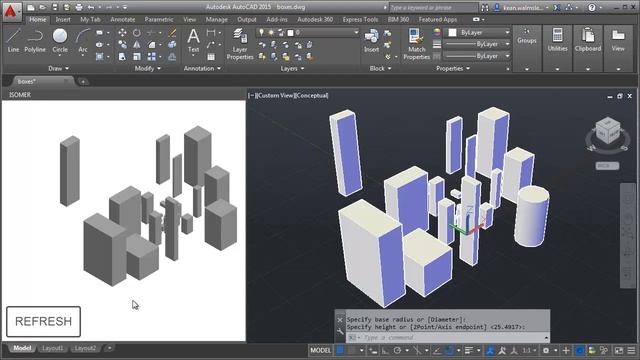The width and height of the screenshot is (640, 360).
Task: Open the Annotate ribbon tab
Action: point(122,20)
